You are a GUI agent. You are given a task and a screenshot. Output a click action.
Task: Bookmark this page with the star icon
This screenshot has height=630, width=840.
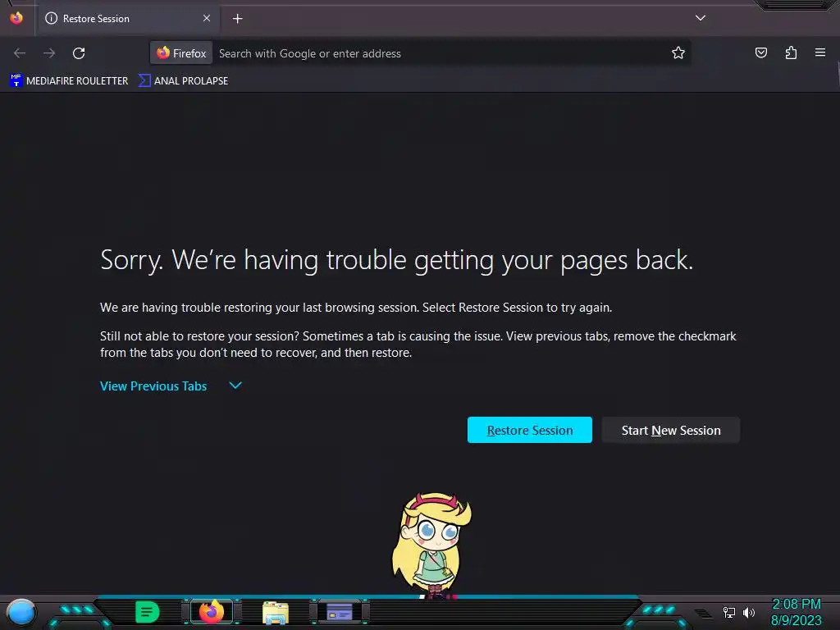pos(678,52)
